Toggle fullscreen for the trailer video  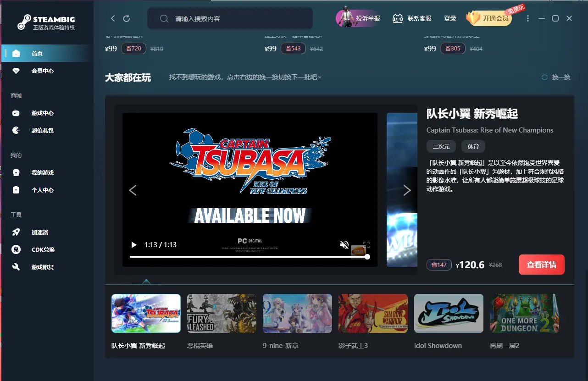(366, 245)
